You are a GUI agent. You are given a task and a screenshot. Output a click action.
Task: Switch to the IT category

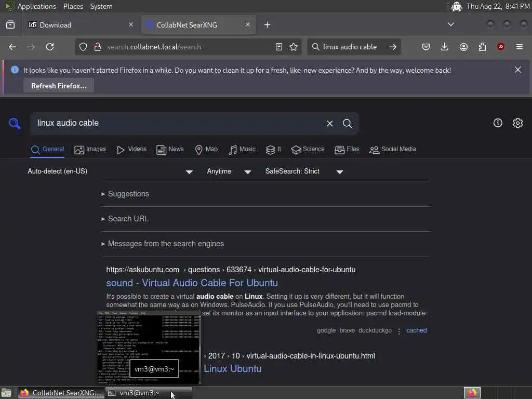[x=273, y=149]
